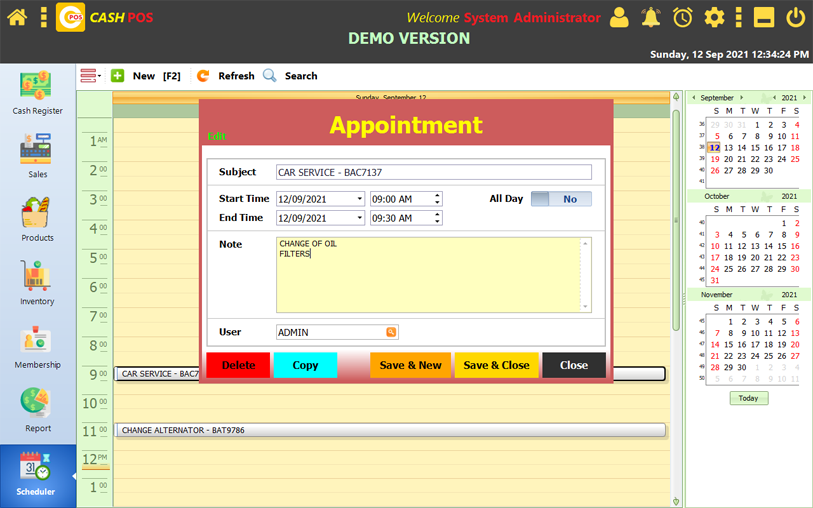Go to next month arrow beside September

point(741,97)
